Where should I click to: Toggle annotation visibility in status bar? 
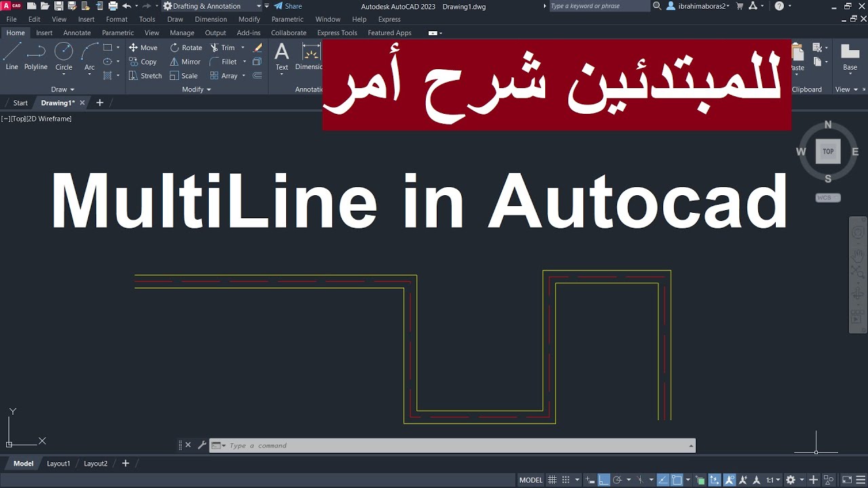[729, 480]
